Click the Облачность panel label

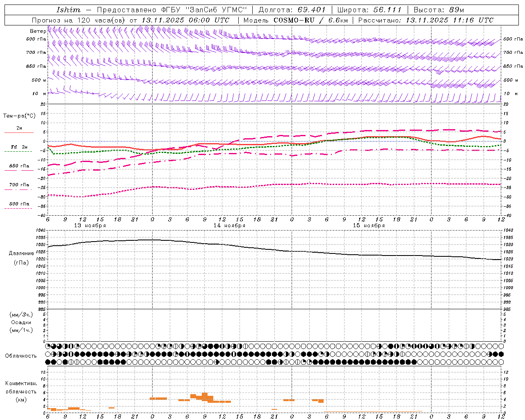tap(21, 356)
